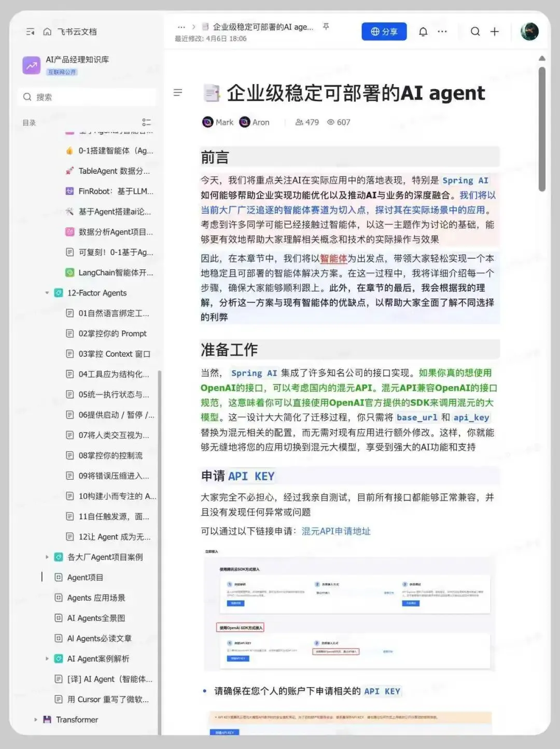Collapse the 12-Factor Agents folder arrow

click(47, 293)
